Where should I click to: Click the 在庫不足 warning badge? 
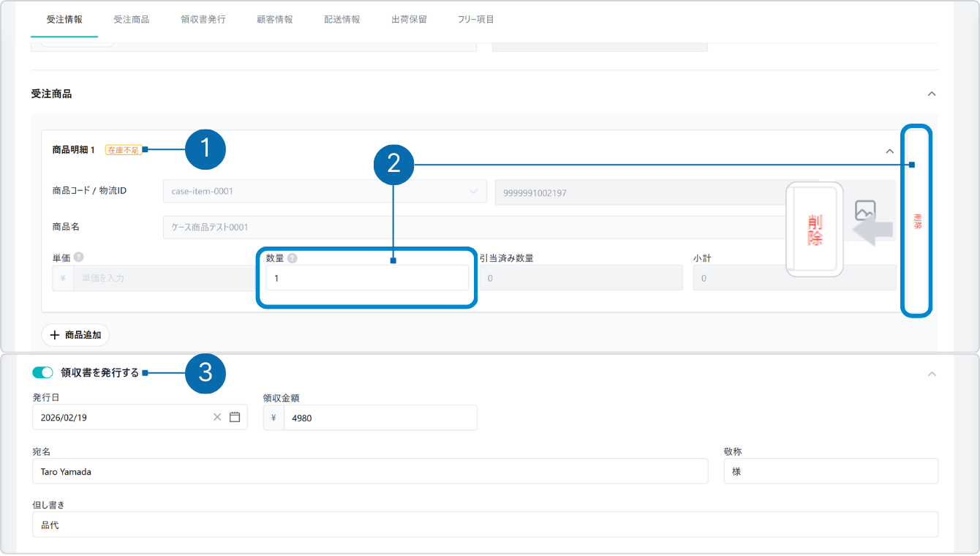(x=123, y=150)
